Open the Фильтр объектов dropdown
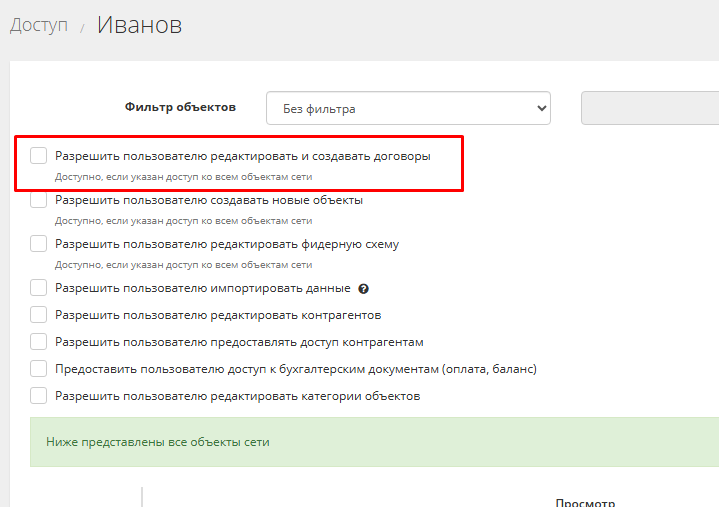Screen dimensions: 719x507 click(x=408, y=108)
